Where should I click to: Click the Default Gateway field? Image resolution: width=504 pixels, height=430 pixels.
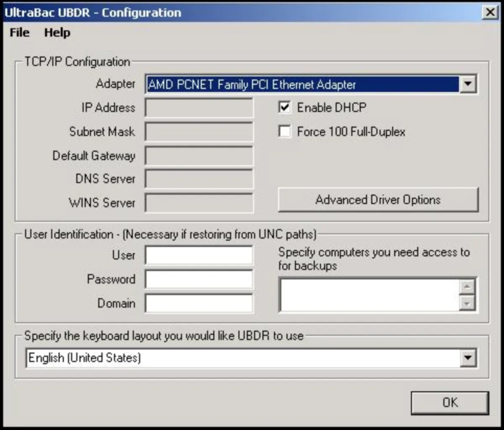(x=199, y=156)
